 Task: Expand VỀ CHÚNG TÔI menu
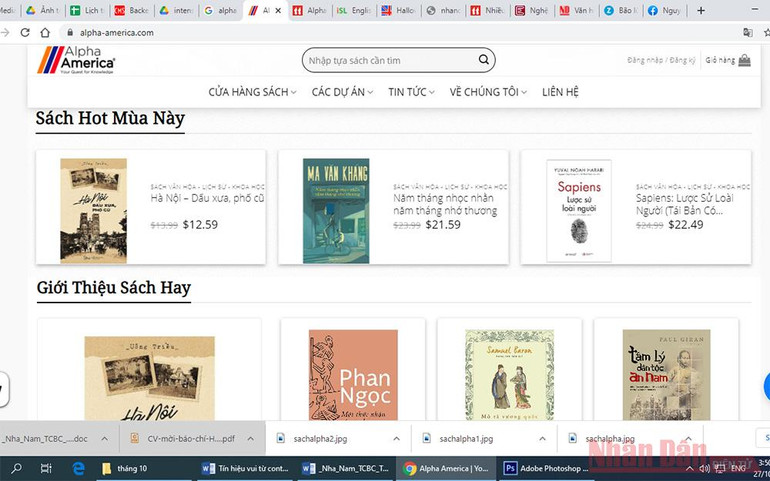tap(488, 92)
